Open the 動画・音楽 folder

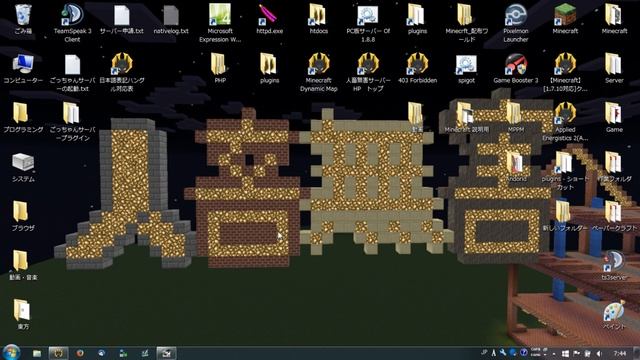(x=23, y=265)
